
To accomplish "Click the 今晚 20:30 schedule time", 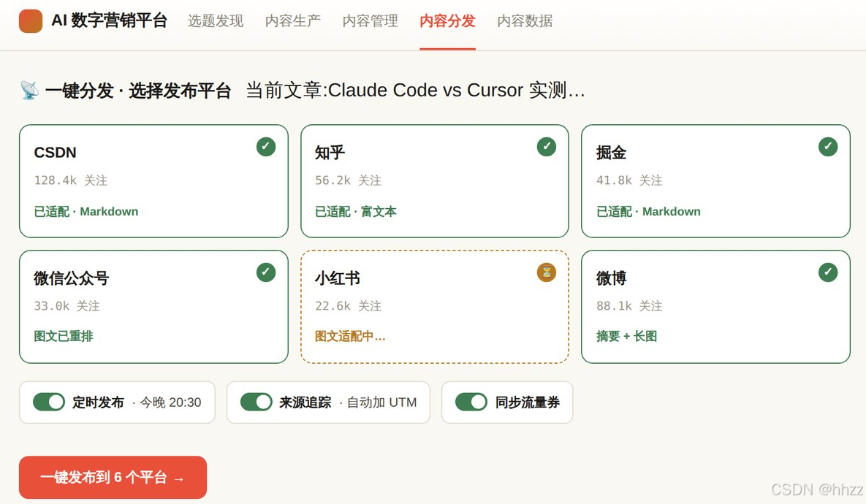I will click(170, 402).
